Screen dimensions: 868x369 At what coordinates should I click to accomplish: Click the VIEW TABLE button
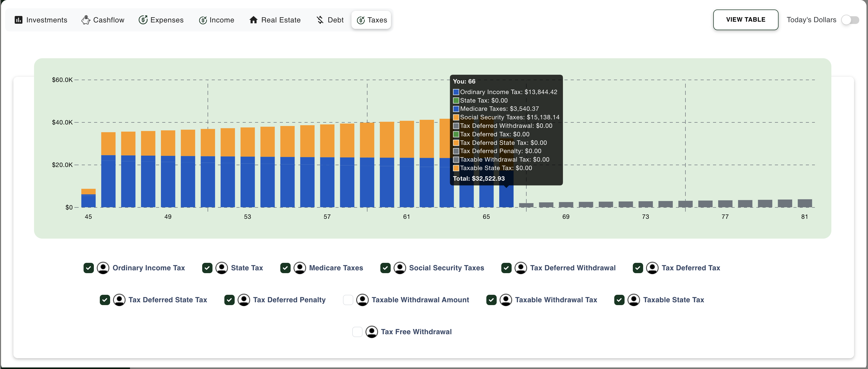745,20
